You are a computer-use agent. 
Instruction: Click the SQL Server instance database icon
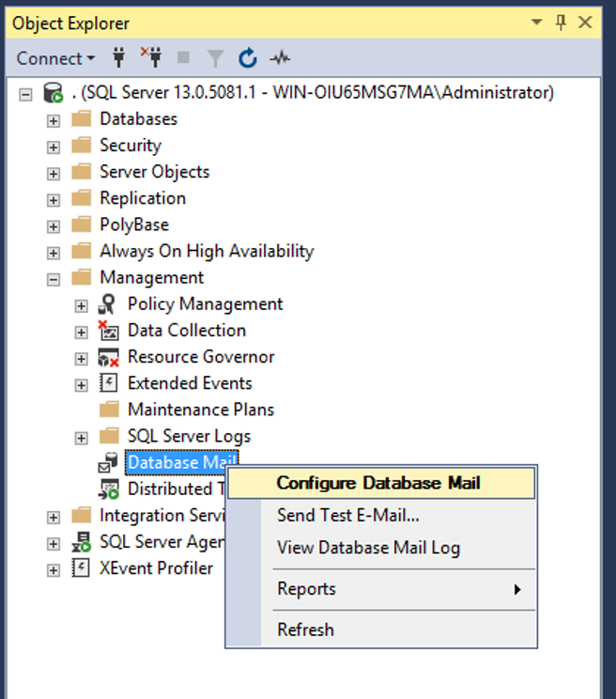click(x=53, y=93)
